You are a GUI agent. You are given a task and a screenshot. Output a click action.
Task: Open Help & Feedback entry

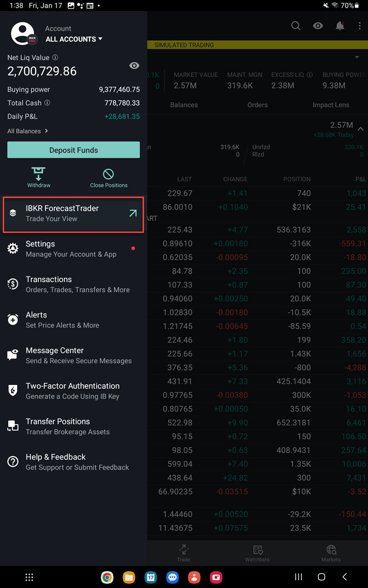point(74,462)
